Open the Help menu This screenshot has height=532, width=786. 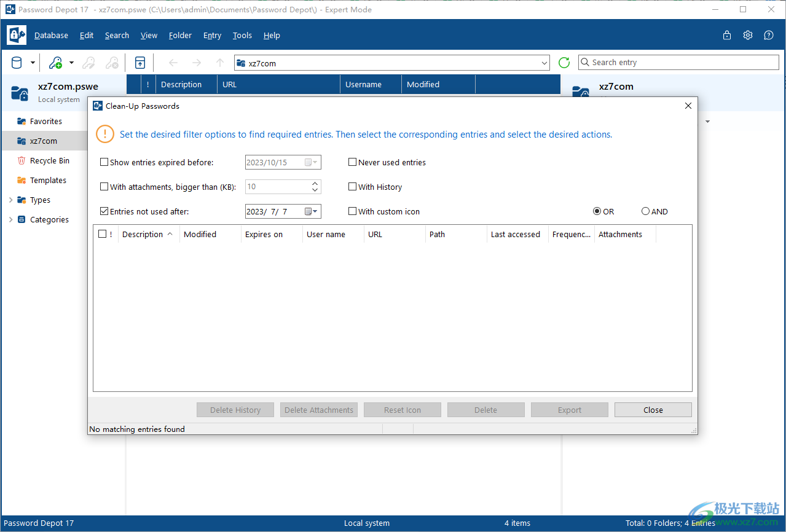[x=272, y=35]
